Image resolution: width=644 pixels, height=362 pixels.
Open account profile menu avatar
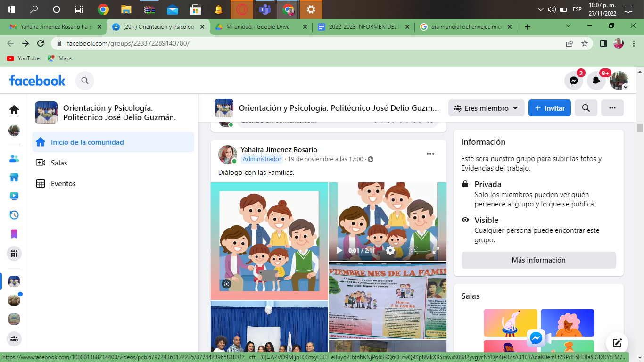tap(619, 81)
